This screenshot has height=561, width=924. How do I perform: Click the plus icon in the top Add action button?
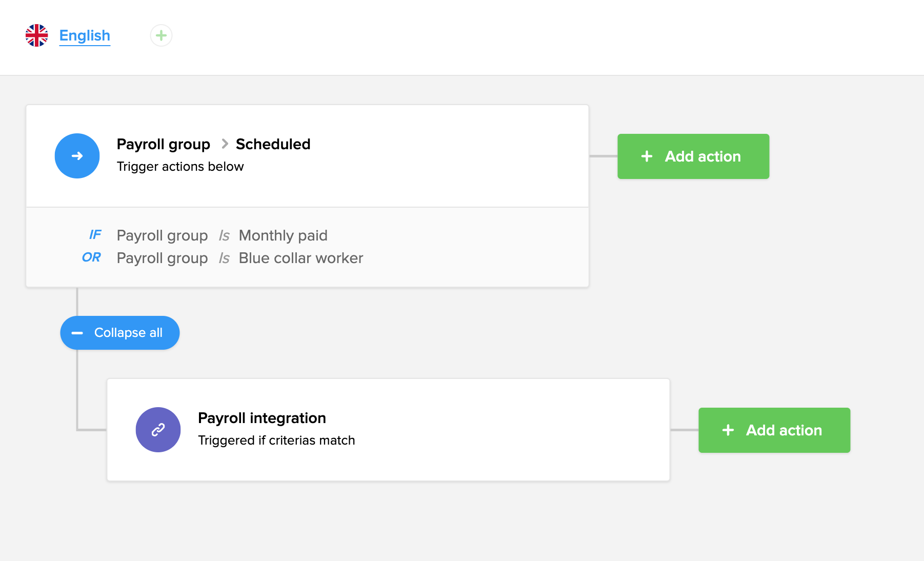[x=647, y=156]
